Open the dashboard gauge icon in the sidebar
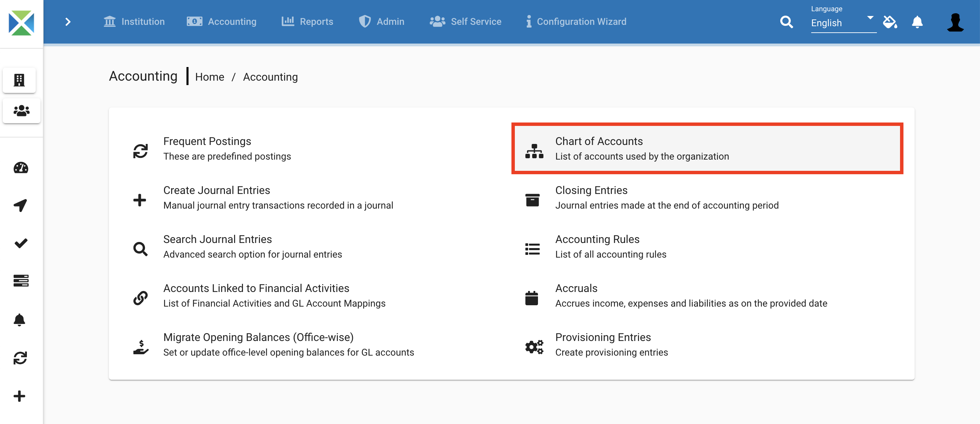 click(x=21, y=168)
